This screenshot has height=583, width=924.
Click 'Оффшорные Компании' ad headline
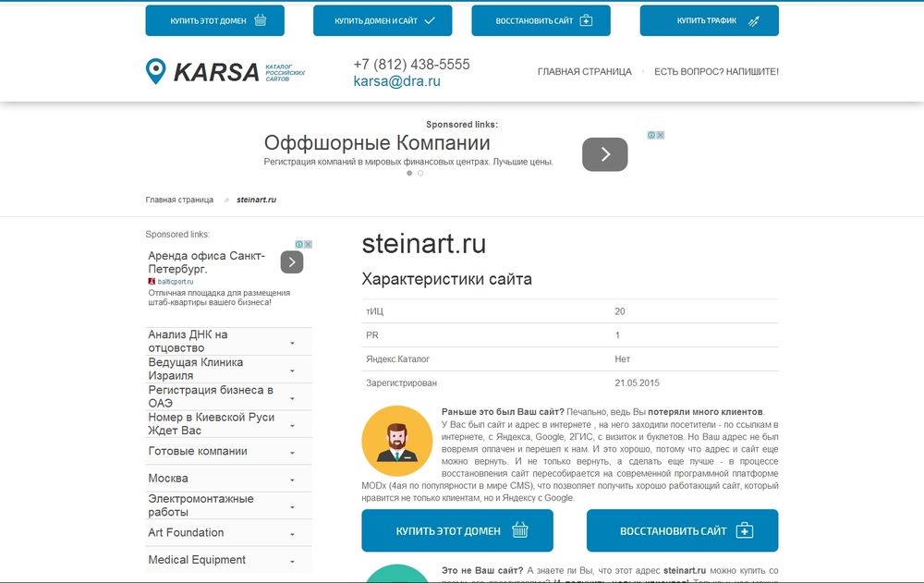pyautogui.click(x=377, y=142)
